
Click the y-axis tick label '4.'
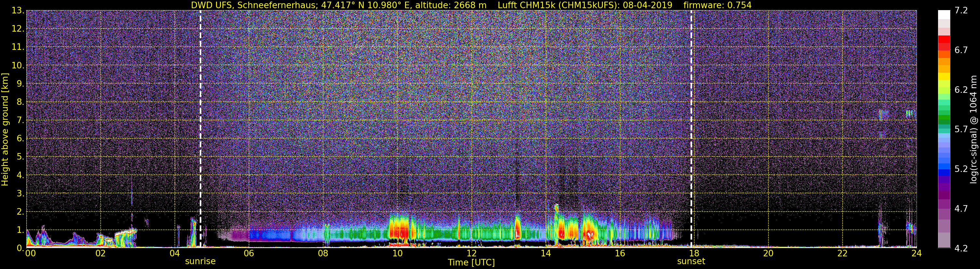coord(20,175)
